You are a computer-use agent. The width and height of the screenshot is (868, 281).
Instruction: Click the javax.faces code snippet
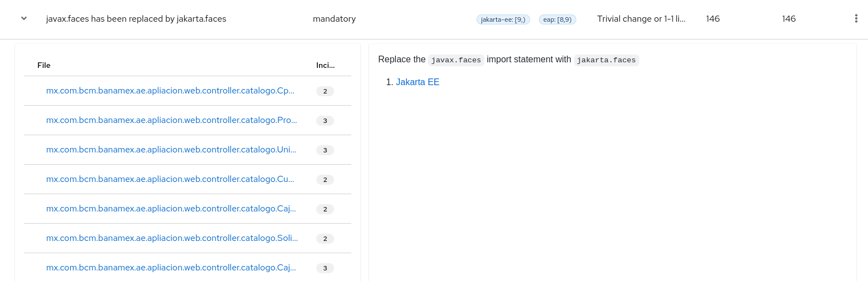[456, 60]
